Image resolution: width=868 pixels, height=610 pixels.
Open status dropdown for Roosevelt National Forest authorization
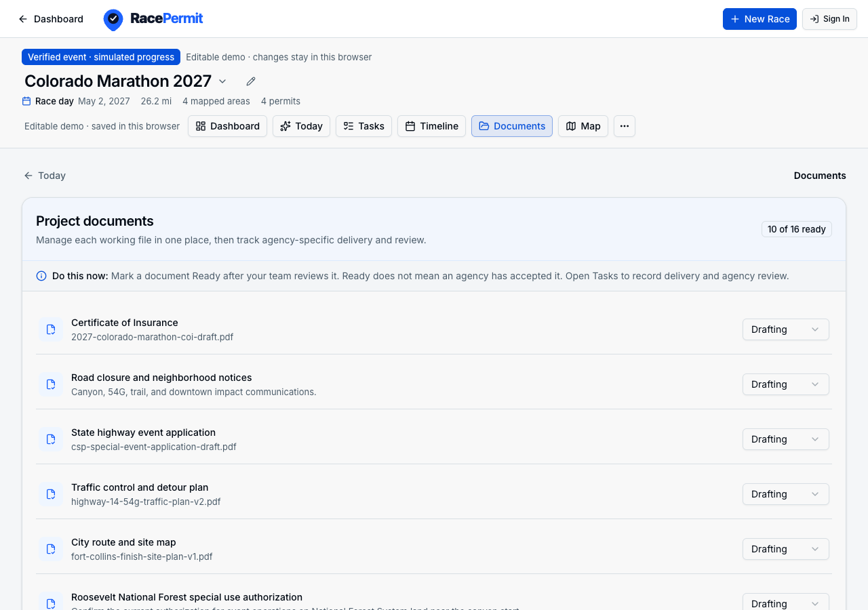786,602
